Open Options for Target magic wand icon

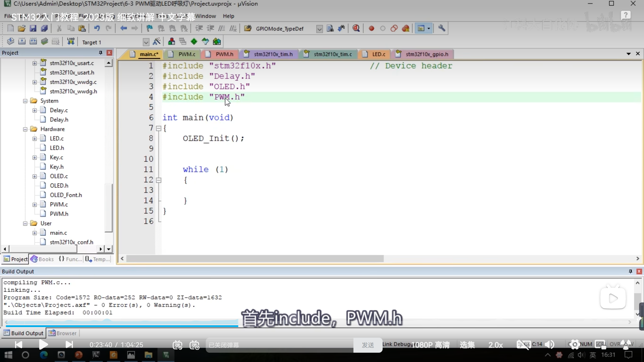pyautogui.click(x=156, y=41)
